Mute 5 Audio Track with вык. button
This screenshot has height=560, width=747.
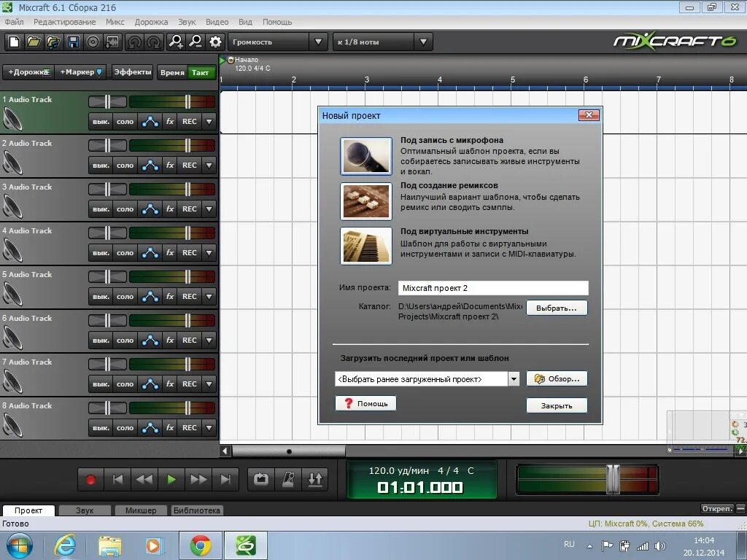[x=101, y=297]
